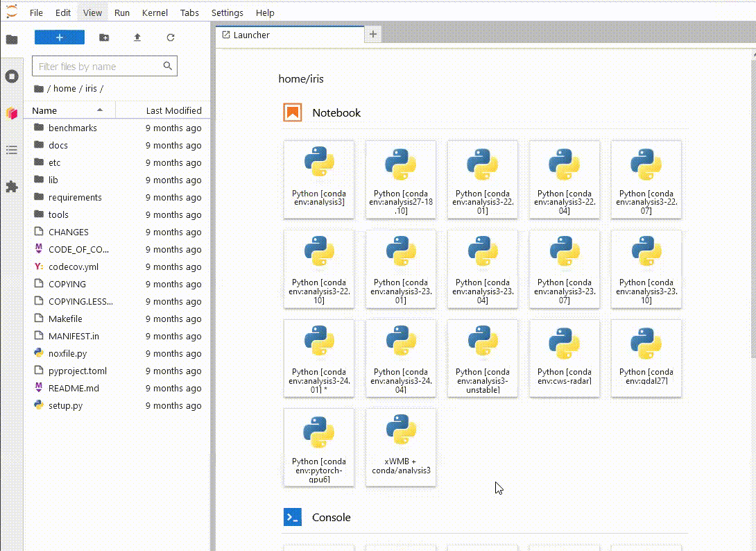Click the blue New Launcher plus button
756x551 pixels.
[60, 37]
